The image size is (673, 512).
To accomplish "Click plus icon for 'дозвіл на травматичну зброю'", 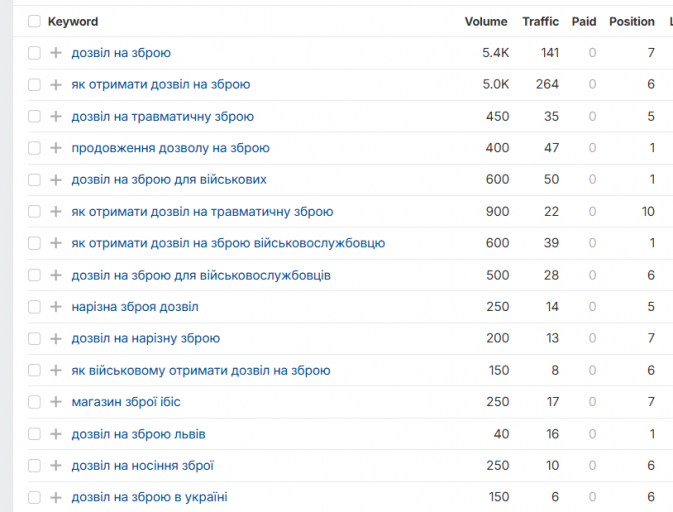I will tap(56, 116).
